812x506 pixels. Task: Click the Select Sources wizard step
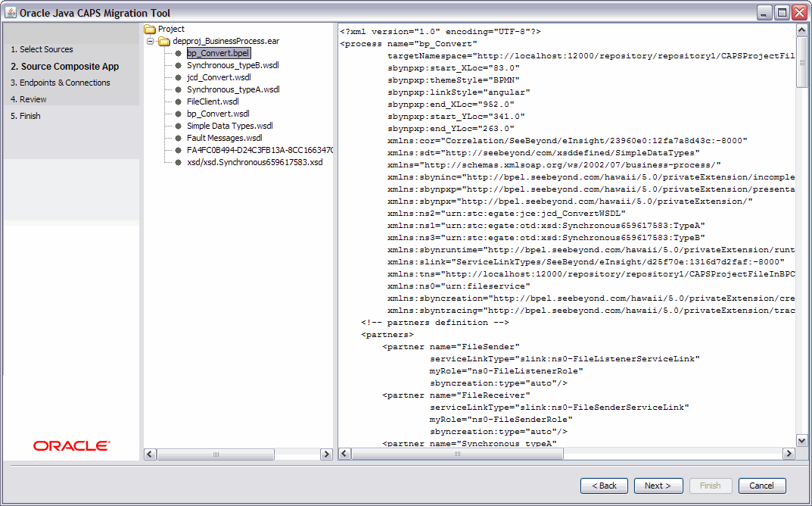coord(42,49)
